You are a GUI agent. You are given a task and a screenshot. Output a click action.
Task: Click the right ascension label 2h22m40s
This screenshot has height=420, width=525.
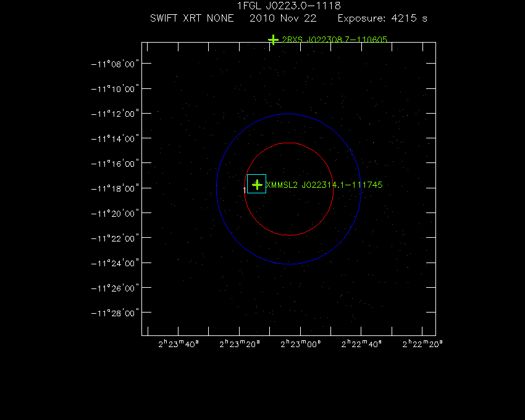tap(361, 344)
